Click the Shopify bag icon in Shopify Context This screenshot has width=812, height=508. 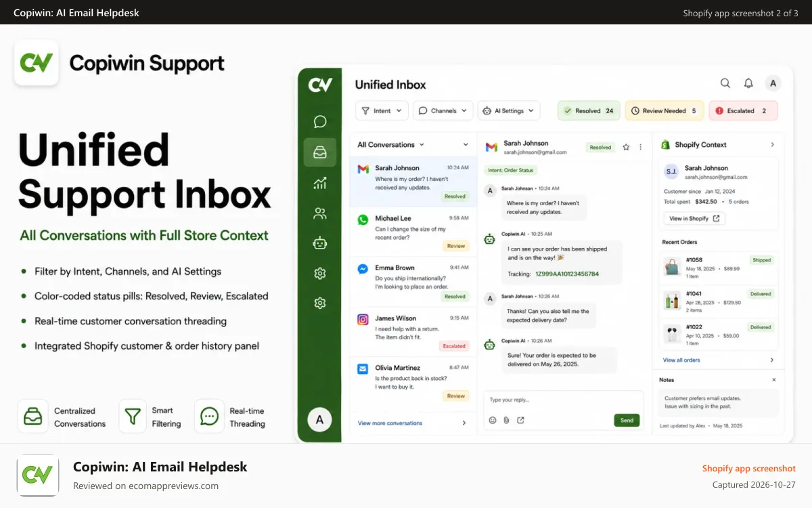(665, 144)
